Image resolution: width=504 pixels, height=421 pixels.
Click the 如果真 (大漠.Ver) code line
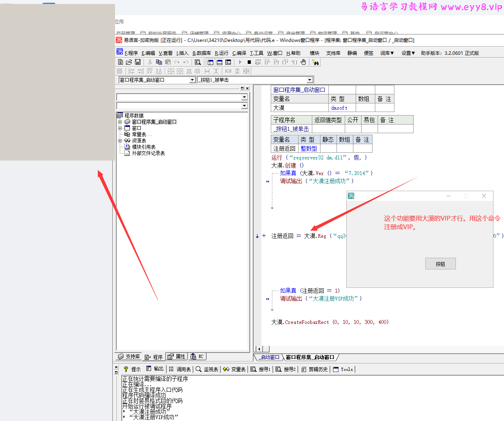[326, 173]
